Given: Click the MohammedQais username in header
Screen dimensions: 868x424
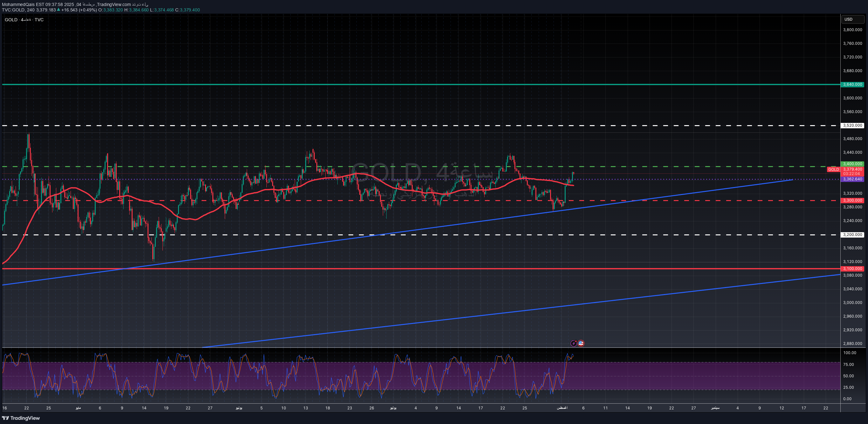Looking at the screenshot, I should point(18,4).
